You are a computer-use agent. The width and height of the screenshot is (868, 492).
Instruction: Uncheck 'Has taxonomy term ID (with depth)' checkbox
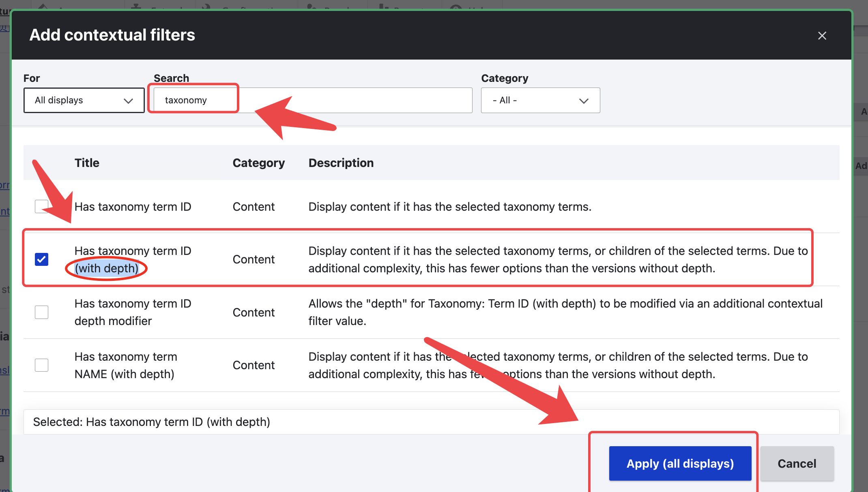pyautogui.click(x=41, y=259)
